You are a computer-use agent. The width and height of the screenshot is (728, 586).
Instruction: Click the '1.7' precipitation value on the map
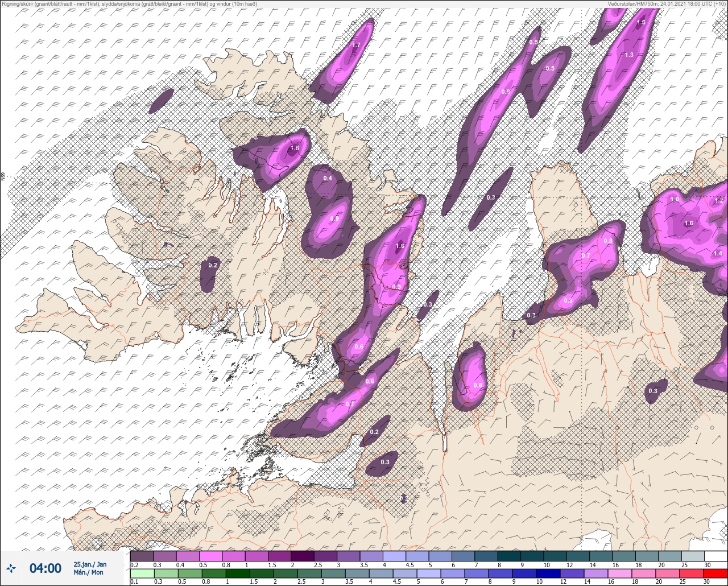click(357, 46)
